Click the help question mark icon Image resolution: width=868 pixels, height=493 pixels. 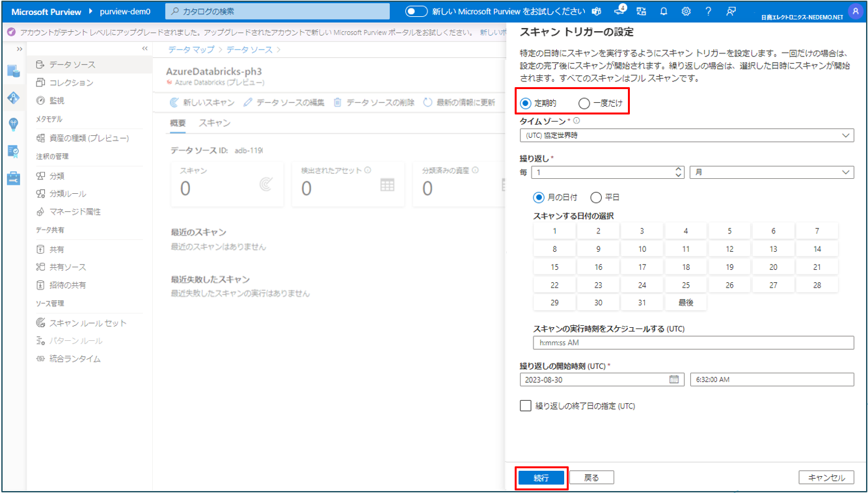(x=708, y=12)
